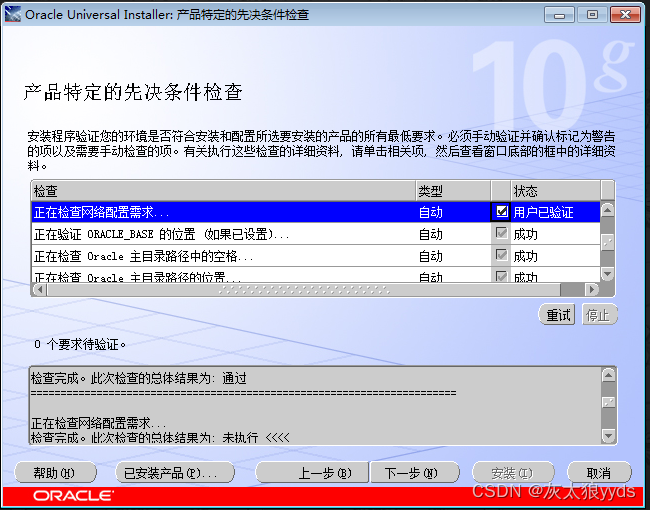Close the installer window
651x511 pixels.
coord(625,15)
